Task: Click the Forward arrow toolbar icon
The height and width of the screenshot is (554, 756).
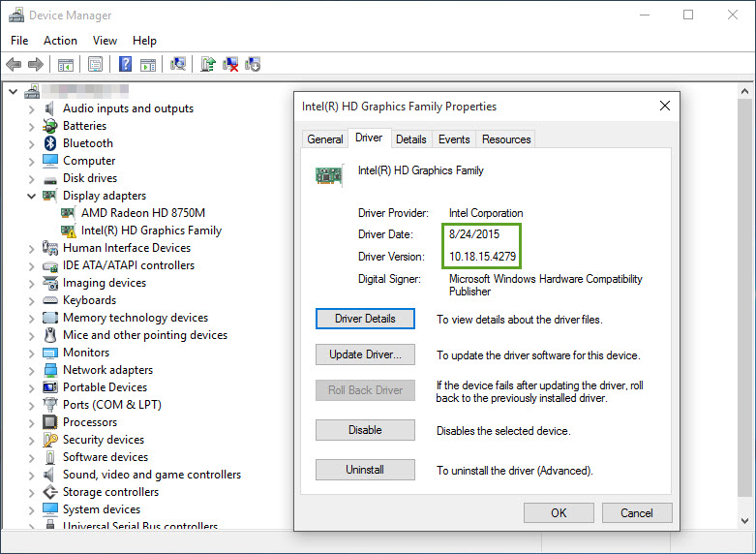Action: click(36, 64)
